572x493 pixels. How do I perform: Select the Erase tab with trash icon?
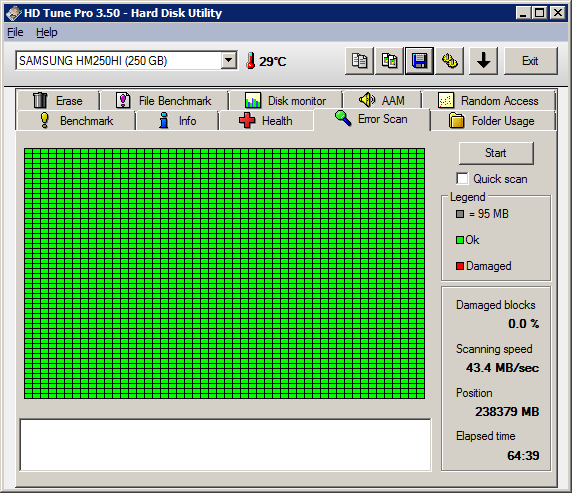pos(58,100)
